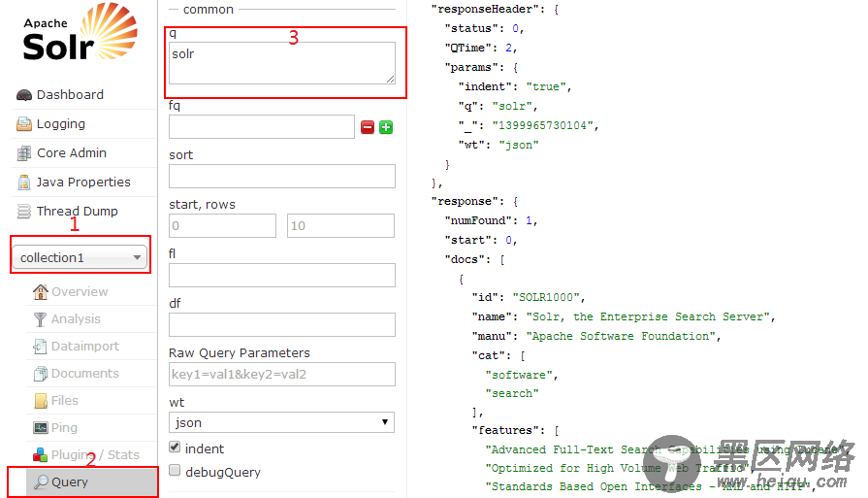Remove the fq filter with red minus

(368, 127)
